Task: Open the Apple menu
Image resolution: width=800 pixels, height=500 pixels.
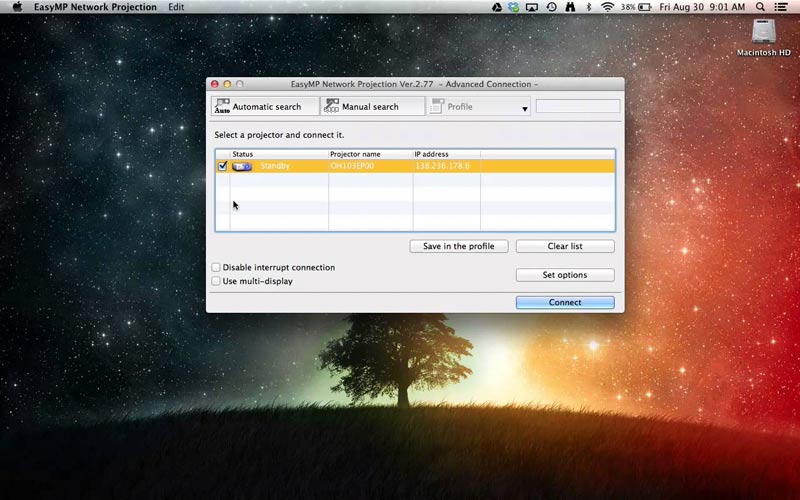Action: [17, 7]
